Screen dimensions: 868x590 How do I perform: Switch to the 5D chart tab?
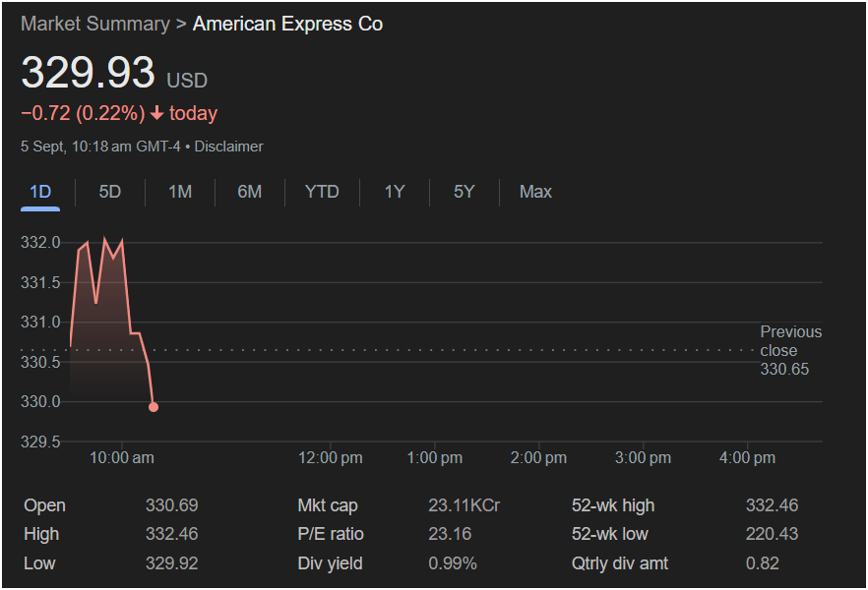tap(110, 192)
